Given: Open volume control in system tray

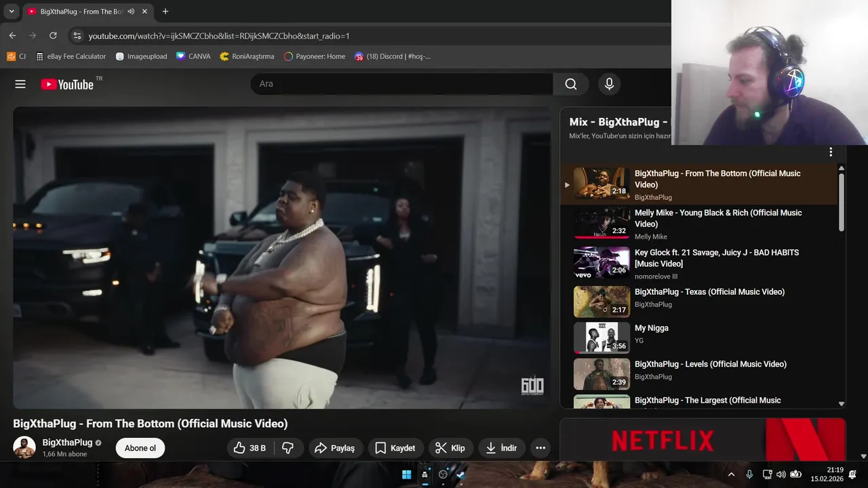Looking at the screenshot, I should pyautogui.click(x=781, y=474).
